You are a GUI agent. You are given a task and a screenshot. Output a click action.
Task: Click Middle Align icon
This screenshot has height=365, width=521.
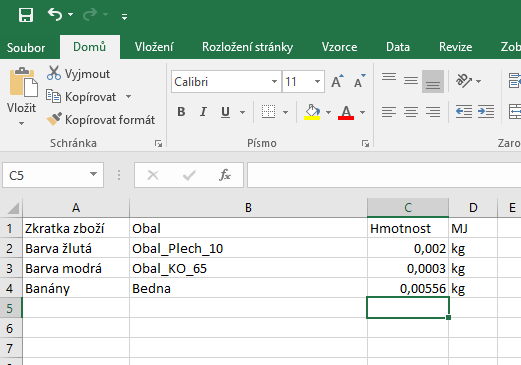tap(411, 81)
